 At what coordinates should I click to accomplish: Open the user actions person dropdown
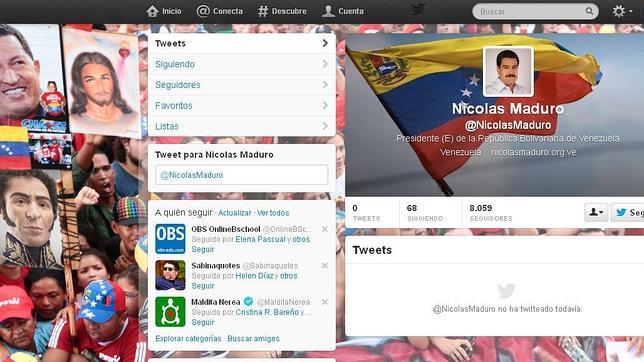click(x=596, y=212)
